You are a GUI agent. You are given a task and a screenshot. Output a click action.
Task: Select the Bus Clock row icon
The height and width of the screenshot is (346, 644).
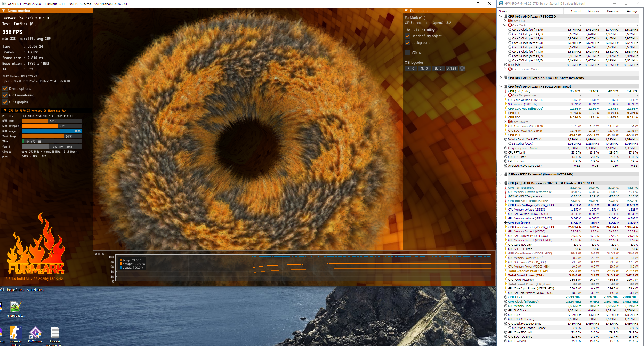pyautogui.click(x=506, y=65)
